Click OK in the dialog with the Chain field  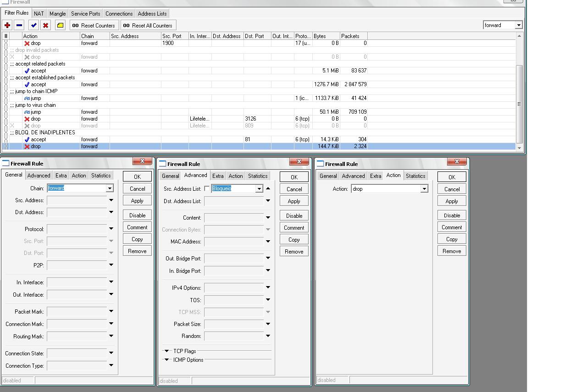(137, 177)
